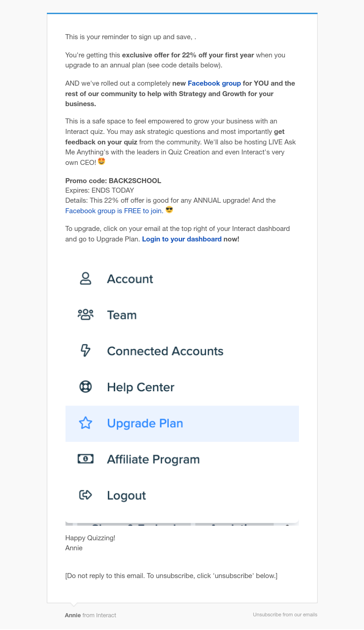Click the Login to your dashboard link
This screenshot has height=630, width=364.
click(182, 239)
